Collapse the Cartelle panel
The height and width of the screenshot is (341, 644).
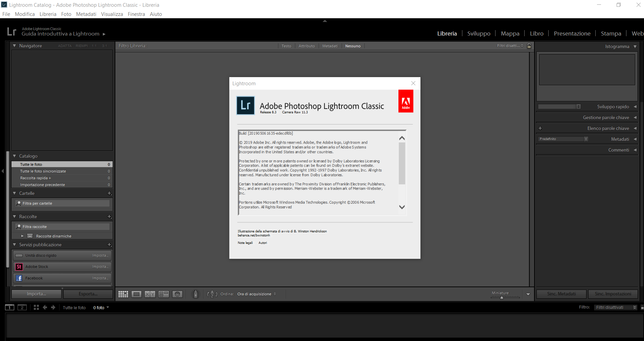pos(14,193)
